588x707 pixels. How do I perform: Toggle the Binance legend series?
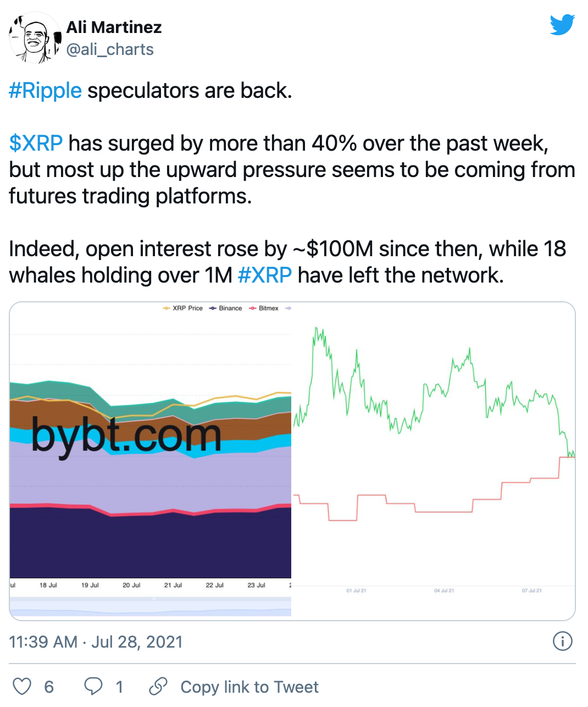pyautogui.click(x=226, y=308)
